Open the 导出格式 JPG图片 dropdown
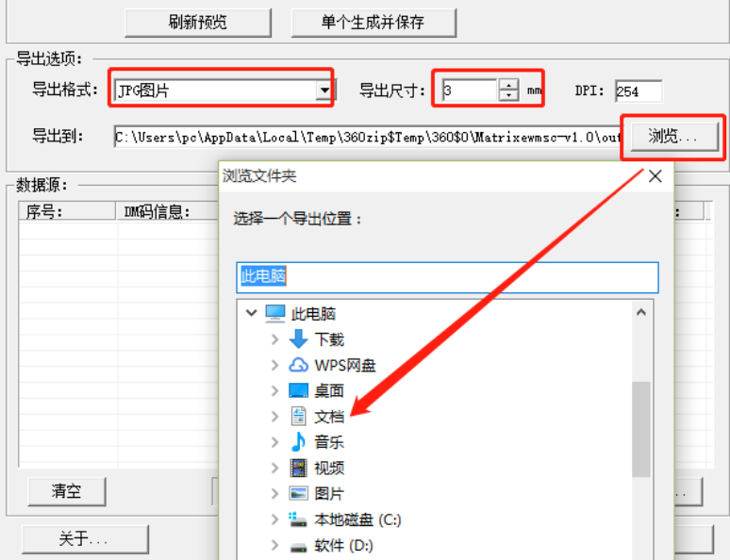This screenshot has width=730, height=560. [324, 90]
